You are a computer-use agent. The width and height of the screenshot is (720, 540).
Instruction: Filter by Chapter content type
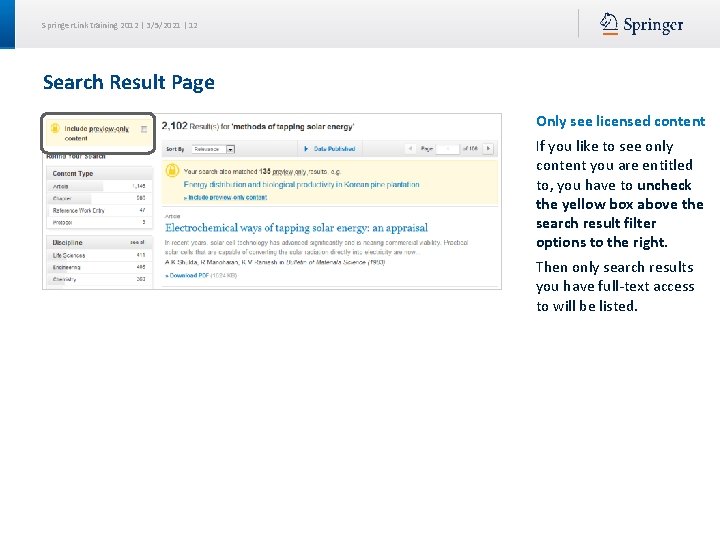coord(99,198)
